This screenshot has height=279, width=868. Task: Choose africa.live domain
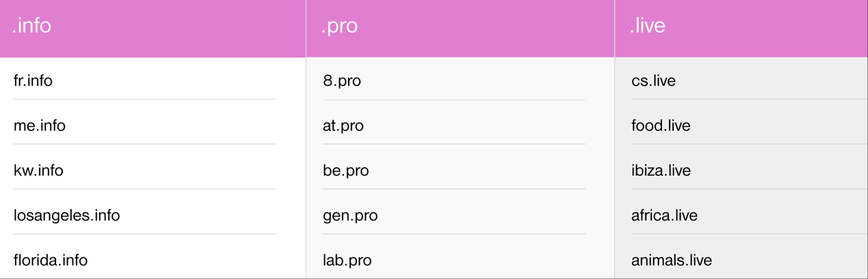pos(664,215)
